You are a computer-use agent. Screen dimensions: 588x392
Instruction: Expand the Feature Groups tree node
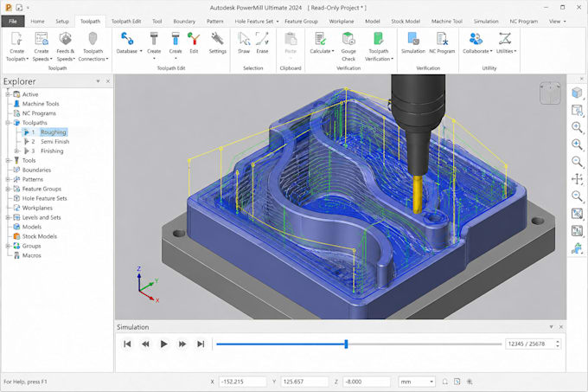(x=8, y=189)
